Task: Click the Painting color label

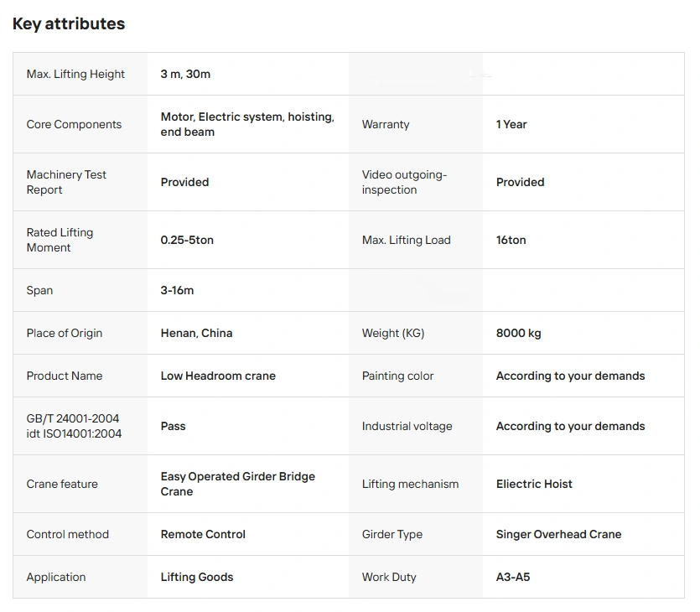Action: point(397,376)
